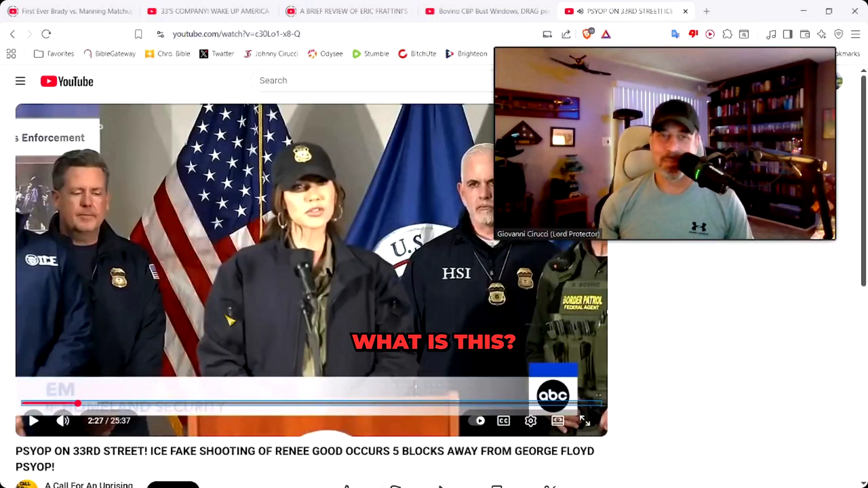Bookmark this page with bookmark icon
Image resolution: width=868 pixels, height=488 pixels.
click(x=138, y=34)
